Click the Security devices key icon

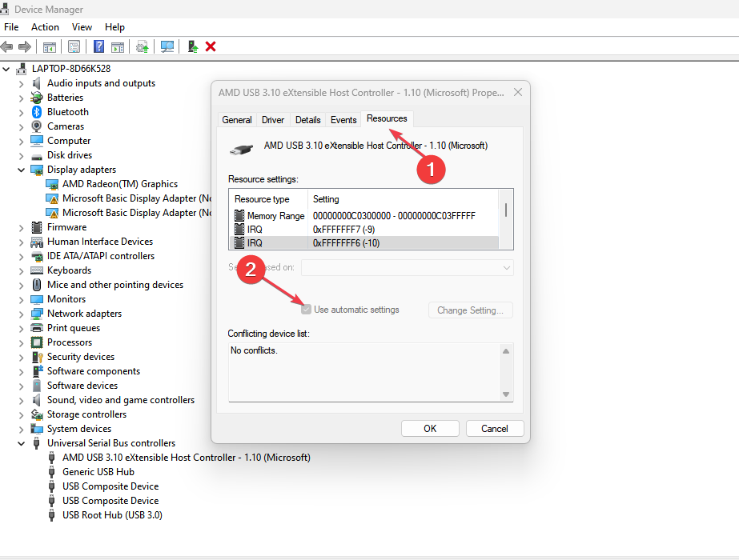tap(37, 357)
